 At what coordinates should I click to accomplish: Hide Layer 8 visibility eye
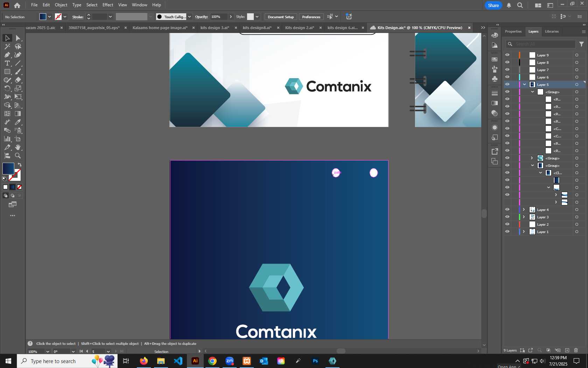507,62
